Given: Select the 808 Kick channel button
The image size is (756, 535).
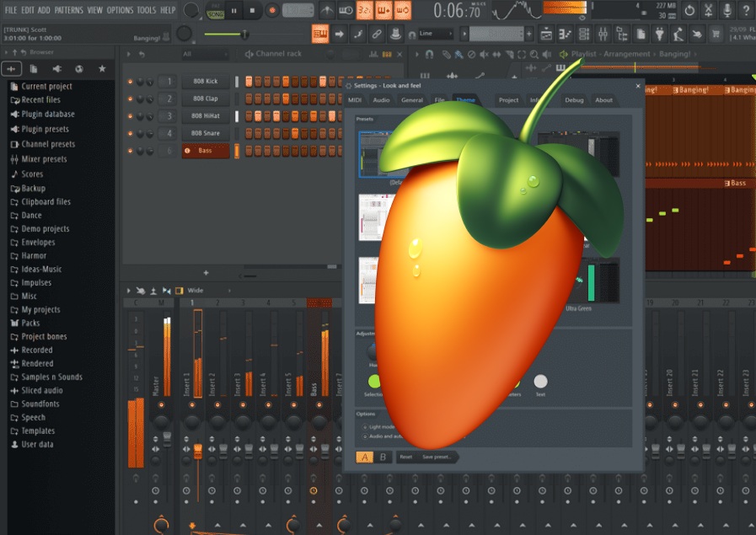Looking at the screenshot, I should (206, 82).
